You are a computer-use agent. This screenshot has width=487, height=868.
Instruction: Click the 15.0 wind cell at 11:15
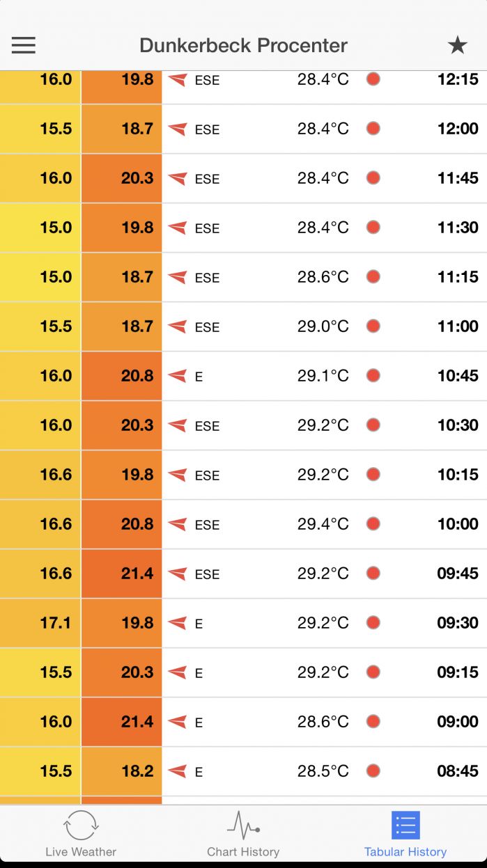tap(40, 277)
